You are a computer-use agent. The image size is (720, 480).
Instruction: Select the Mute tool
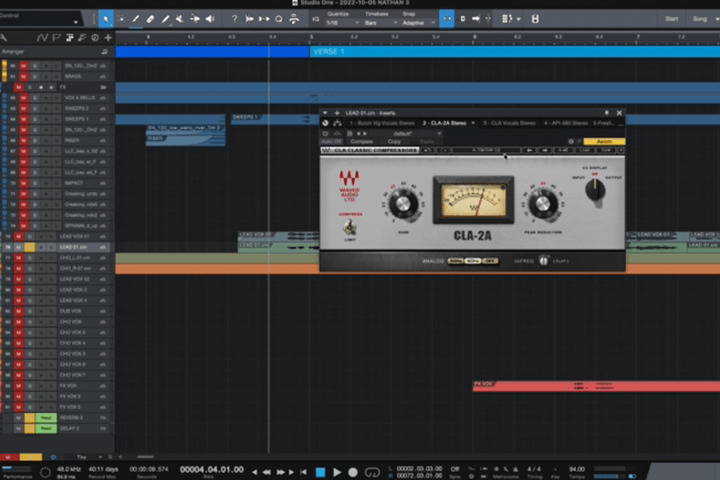(180, 19)
